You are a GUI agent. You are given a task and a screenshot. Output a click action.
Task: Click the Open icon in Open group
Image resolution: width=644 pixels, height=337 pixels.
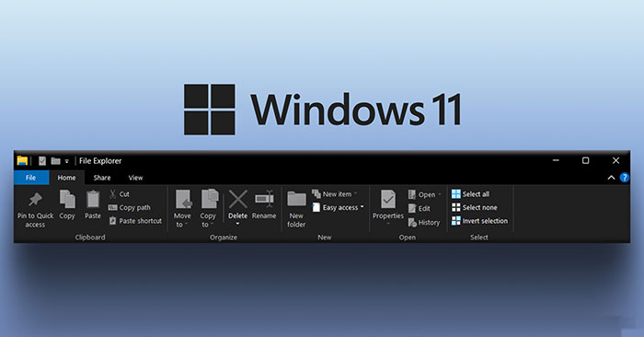point(412,194)
